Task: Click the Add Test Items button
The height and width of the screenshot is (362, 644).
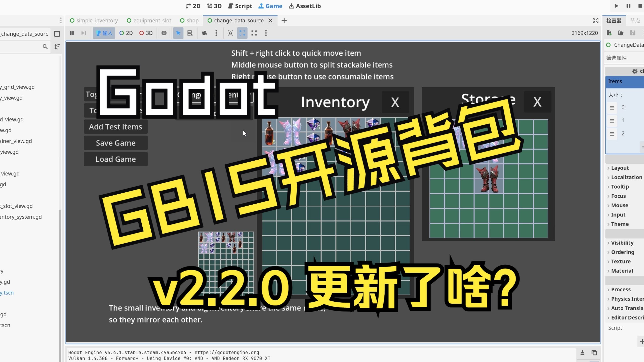Action: pyautogui.click(x=116, y=127)
